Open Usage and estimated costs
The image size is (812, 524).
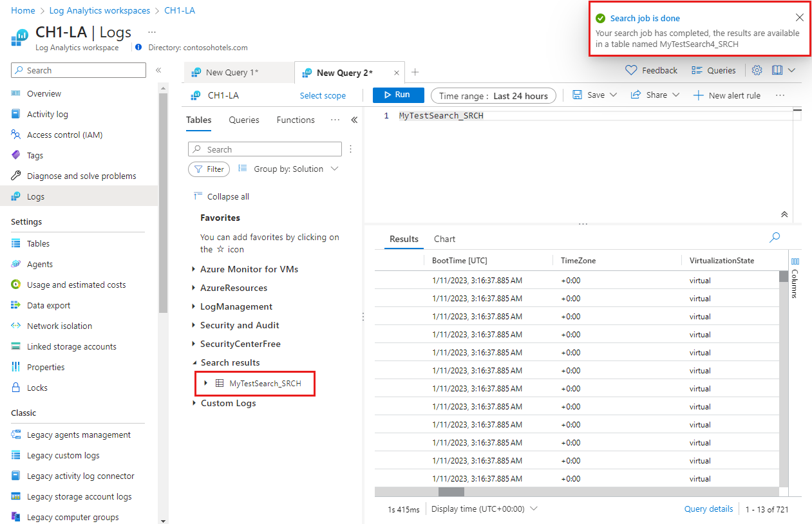[76, 285]
